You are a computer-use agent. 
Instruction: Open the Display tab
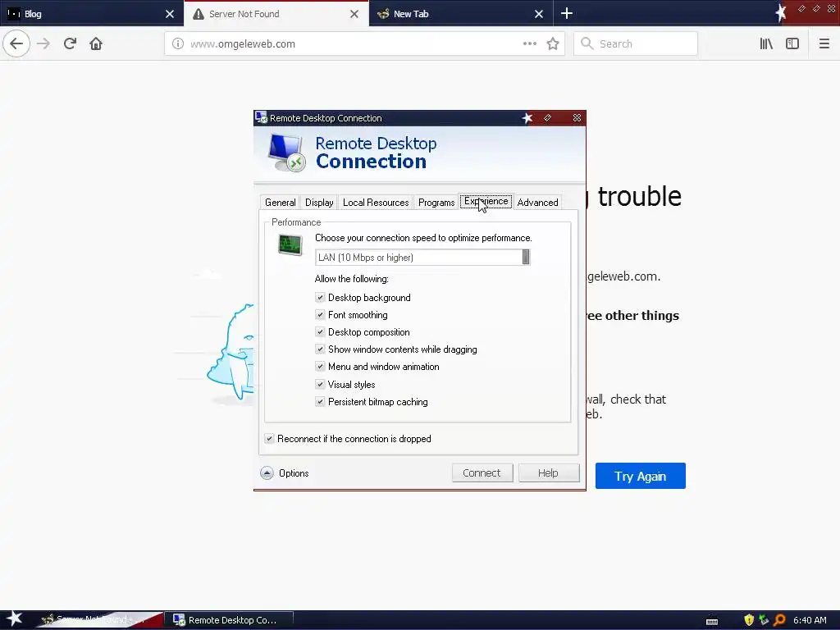pos(319,203)
